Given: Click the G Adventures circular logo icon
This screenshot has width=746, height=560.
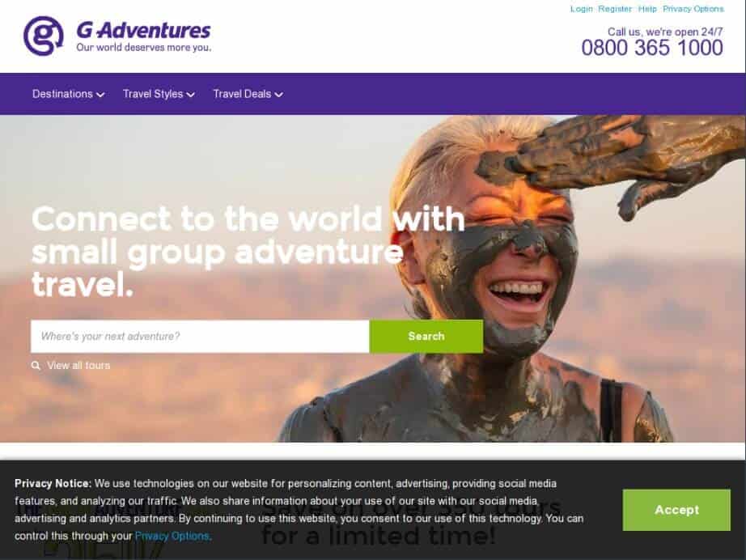Looking at the screenshot, I should [x=44, y=36].
